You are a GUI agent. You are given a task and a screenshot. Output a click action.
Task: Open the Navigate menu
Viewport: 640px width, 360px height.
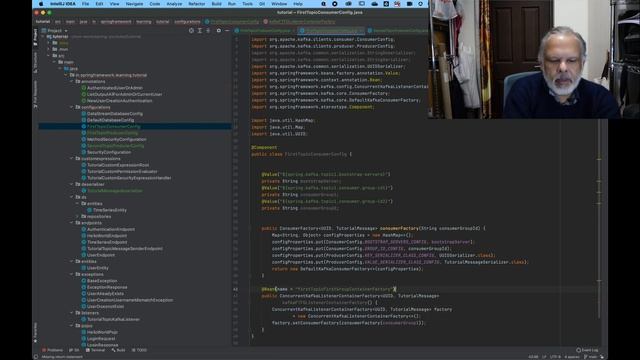pyautogui.click(x=134, y=4)
